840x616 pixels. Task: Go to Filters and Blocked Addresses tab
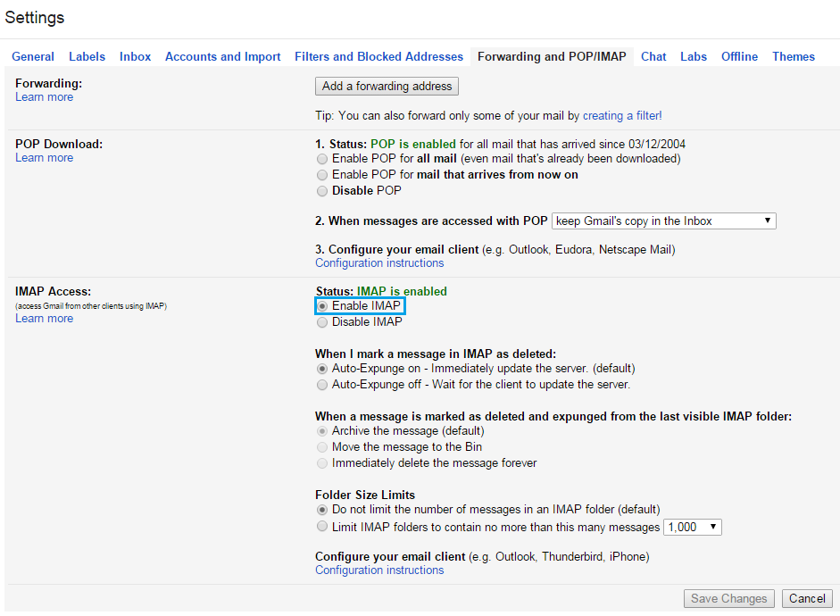(x=378, y=56)
